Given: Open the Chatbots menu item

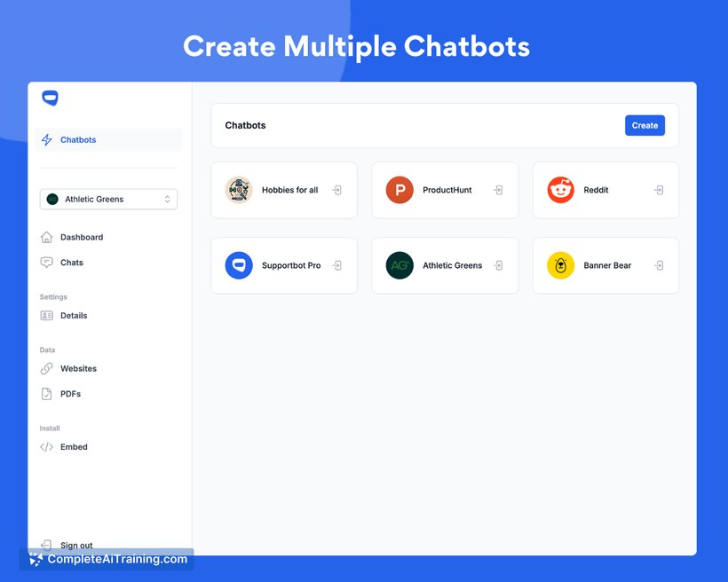Looking at the screenshot, I should tap(108, 139).
